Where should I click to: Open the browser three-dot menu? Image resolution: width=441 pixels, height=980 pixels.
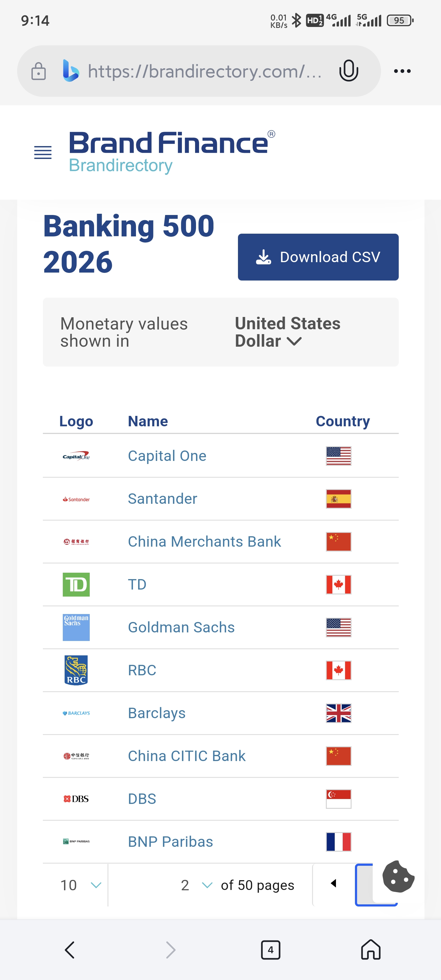(x=402, y=71)
